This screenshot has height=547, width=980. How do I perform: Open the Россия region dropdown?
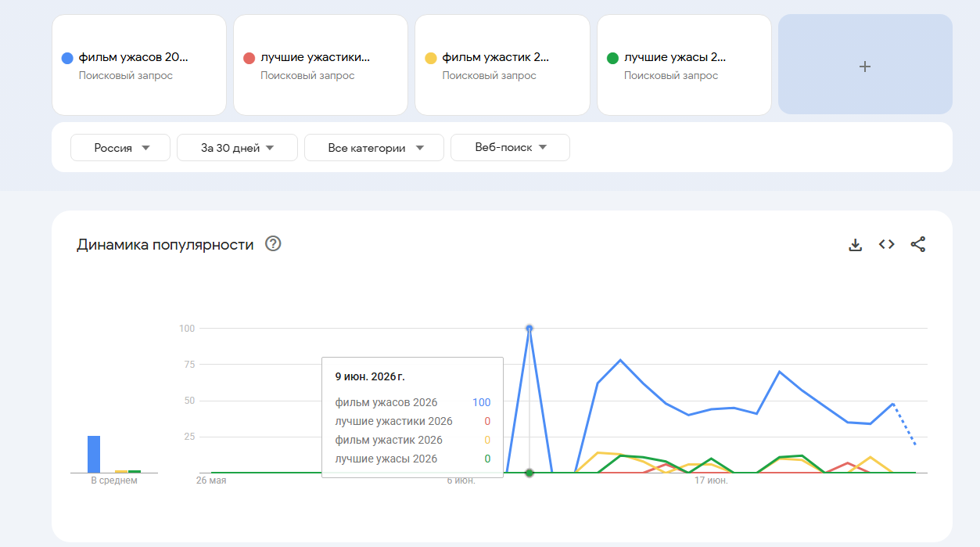click(x=120, y=147)
